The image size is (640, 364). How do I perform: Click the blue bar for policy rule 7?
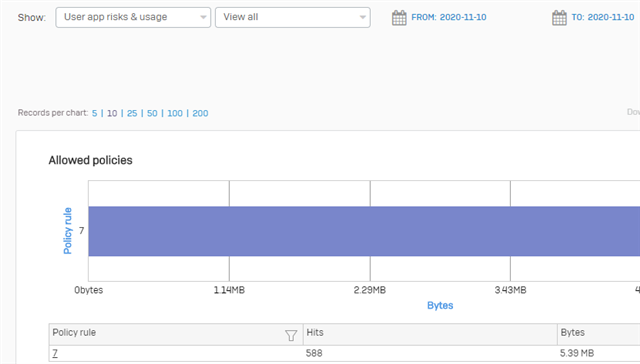364,231
